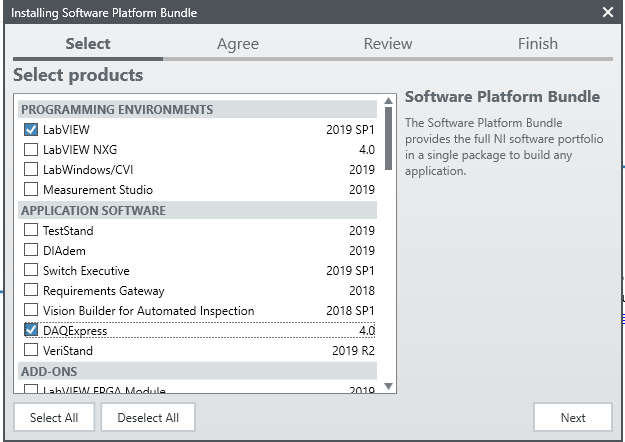Click the scroll up arrow of product list
Image resolution: width=625 pixels, height=442 pixels.
[x=389, y=100]
